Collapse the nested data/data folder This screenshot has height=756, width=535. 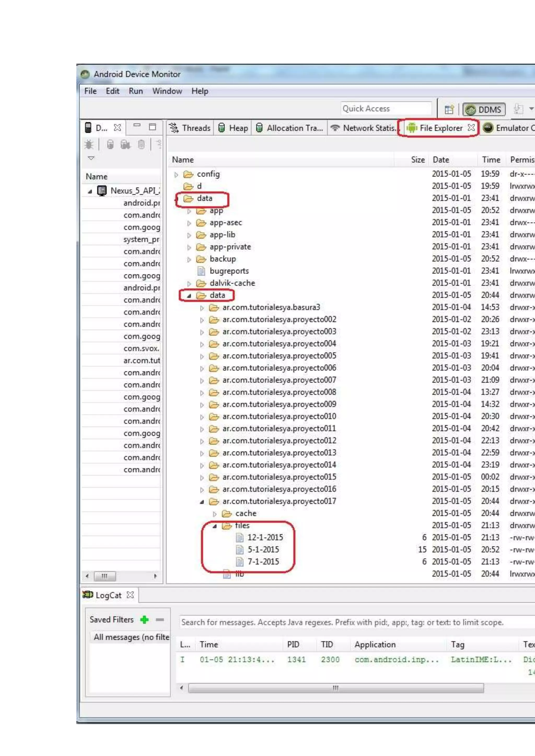[189, 296]
